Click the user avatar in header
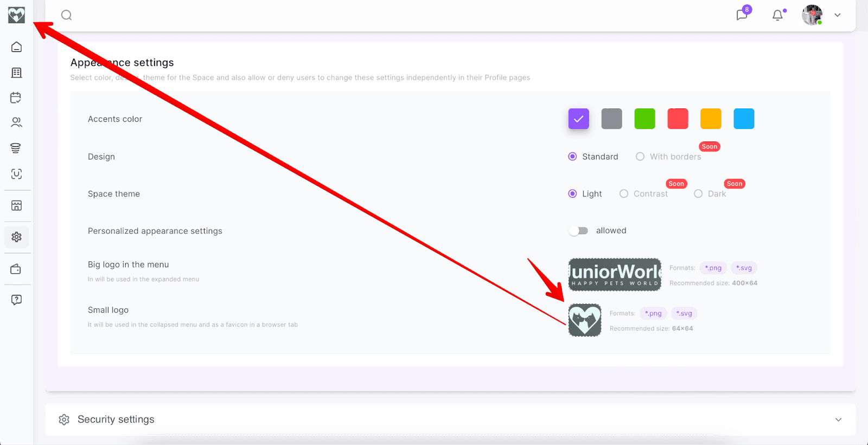Image resolution: width=868 pixels, height=445 pixels. pyautogui.click(x=812, y=15)
